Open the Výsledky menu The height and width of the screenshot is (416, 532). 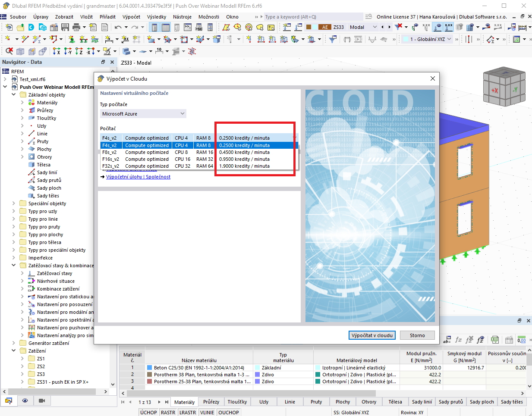click(157, 17)
